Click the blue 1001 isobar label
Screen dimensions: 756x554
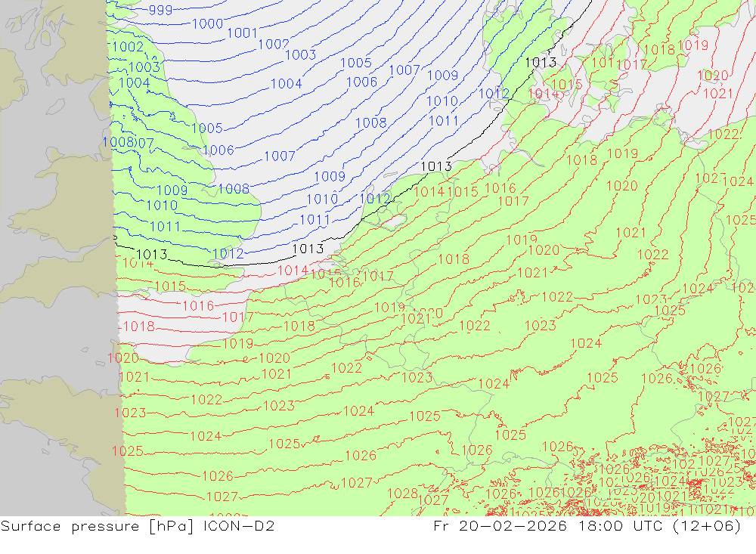242,32
